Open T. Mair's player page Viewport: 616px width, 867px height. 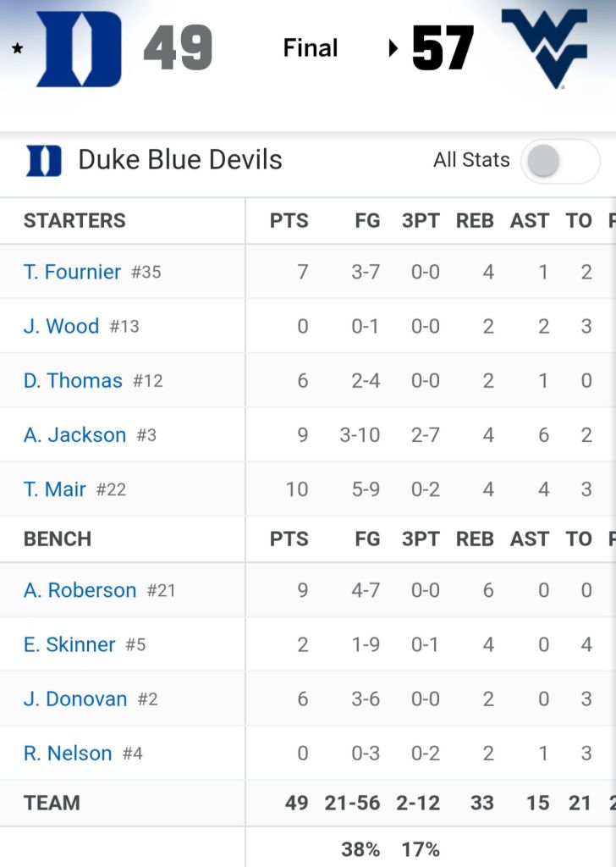pos(55,489)
